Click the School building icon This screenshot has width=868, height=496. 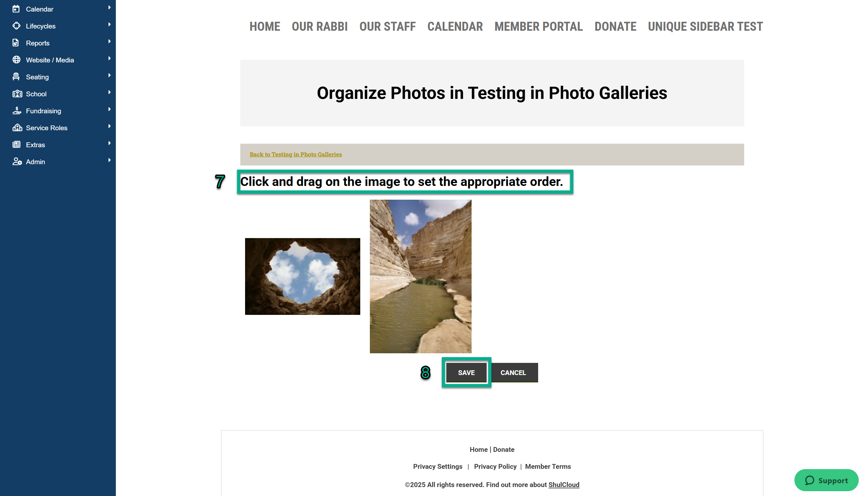coord(17,94)
